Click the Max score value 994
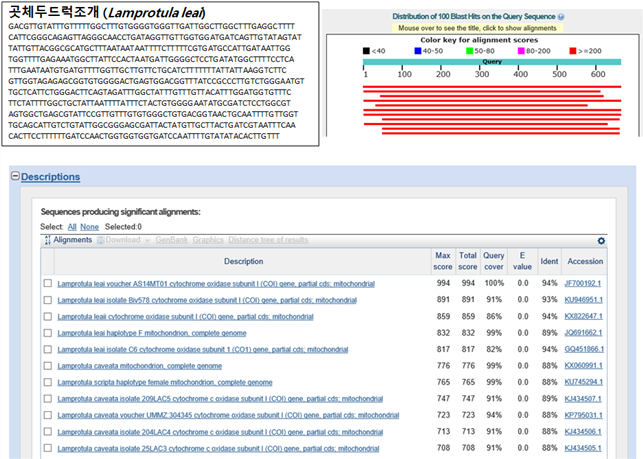This screenshot has height=459, width=643. tap(443, 283)
